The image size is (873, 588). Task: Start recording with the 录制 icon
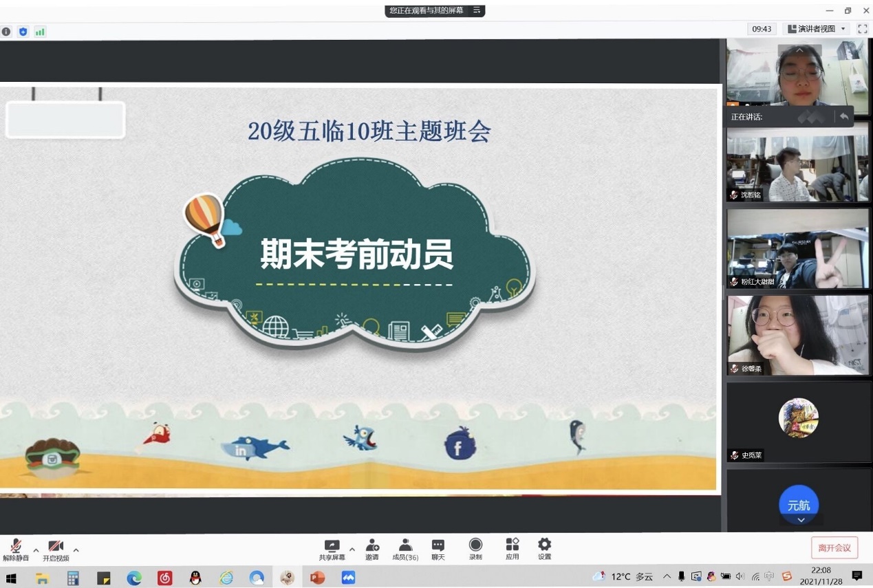tap(475, 549)
